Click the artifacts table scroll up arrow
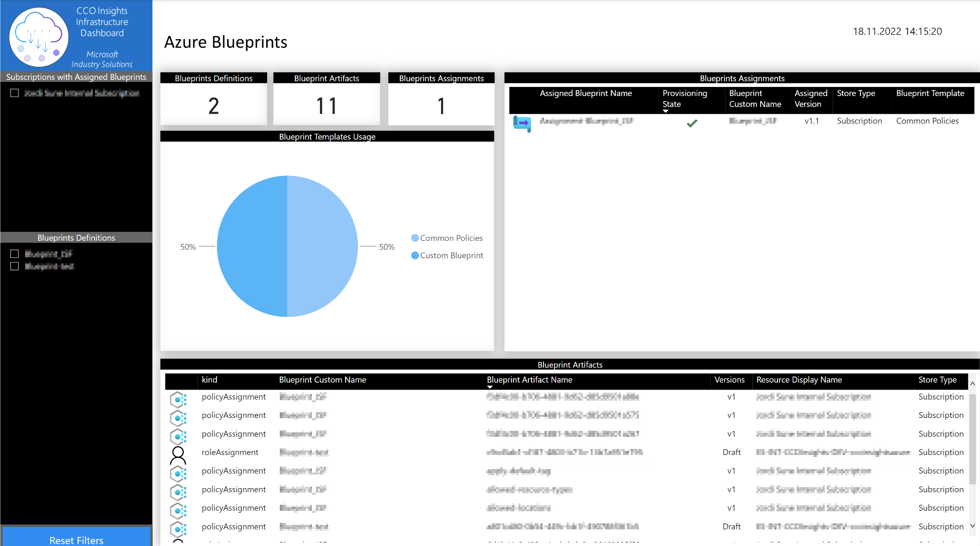The width and height of the screenshot is (980, 546). point(972,384)
